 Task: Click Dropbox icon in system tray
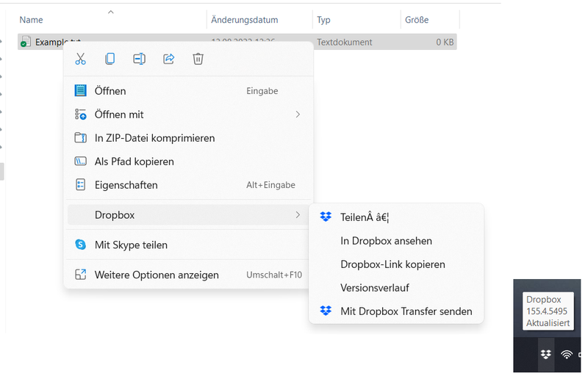tap(545, 354)
